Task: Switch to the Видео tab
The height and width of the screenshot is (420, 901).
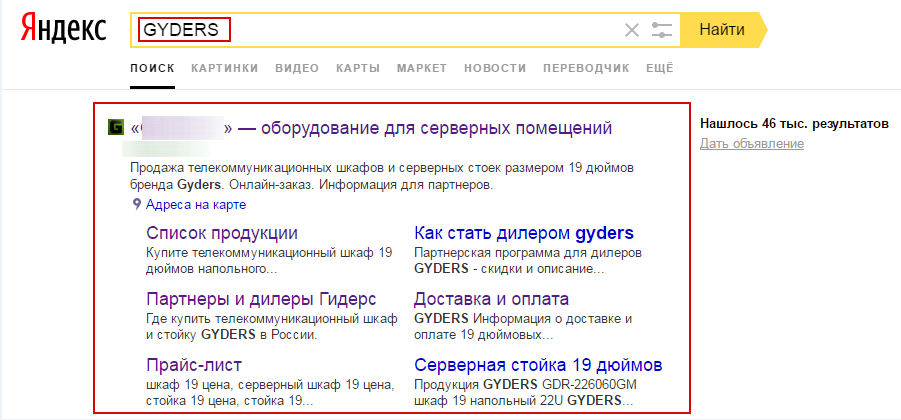Action: click(x=297, y=68)
